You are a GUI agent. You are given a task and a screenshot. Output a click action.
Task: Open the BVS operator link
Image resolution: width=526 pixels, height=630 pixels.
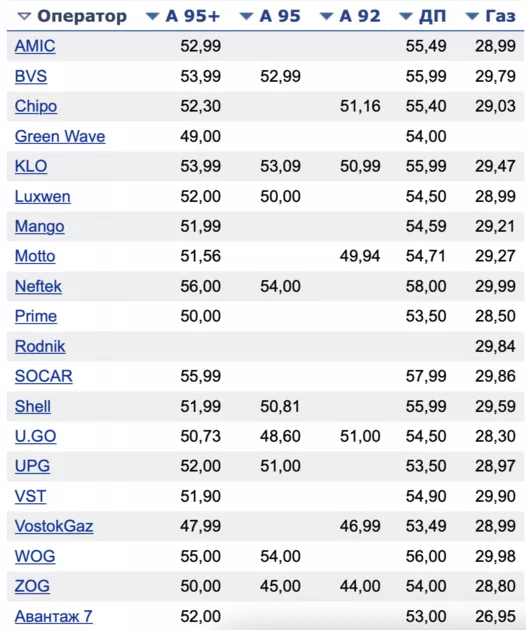pos(31,76)
